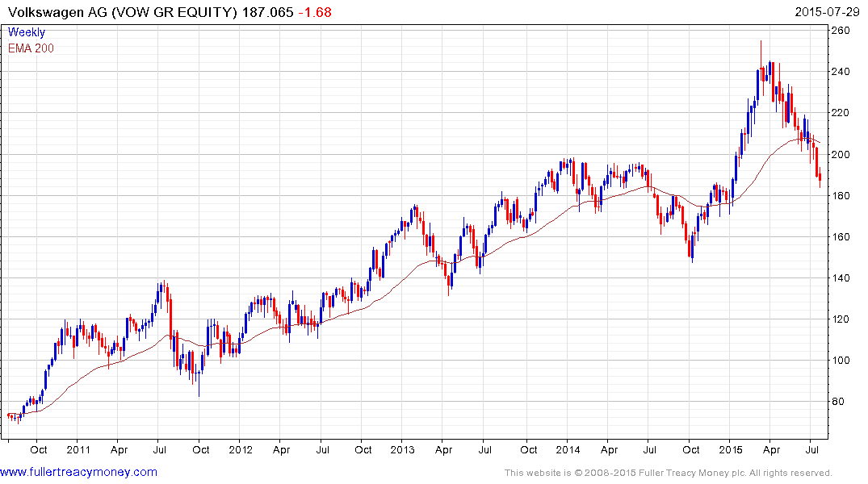Click the 100 price axis label
Screen dimensions: 868x484
pos(841,361)
